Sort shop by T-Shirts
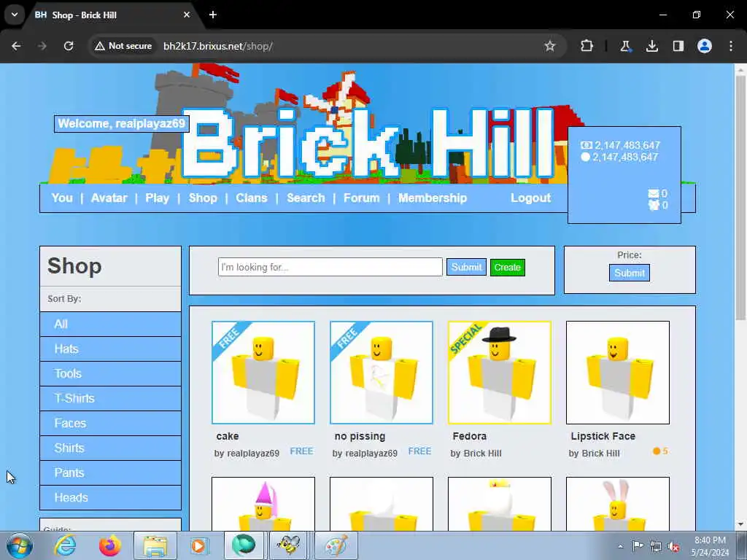The width and height of the screenshot is (747, 560). click(111, 399)
